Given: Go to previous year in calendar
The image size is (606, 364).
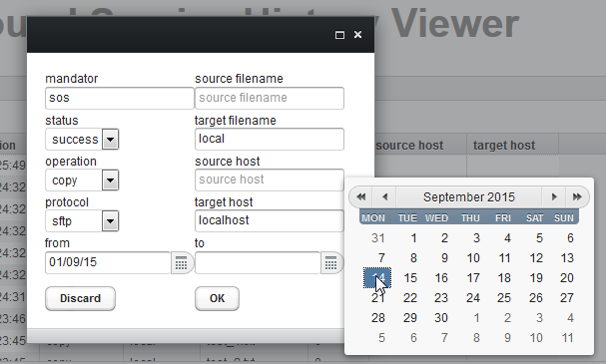Looking at the screenshot, I should [361, 196].
